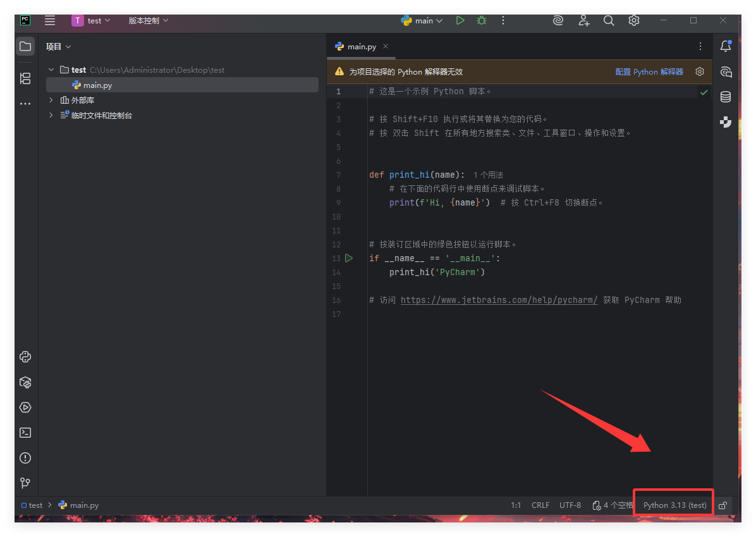Toggle the Project tool window folder icon
Viewport: 756px width, 537px height.
pos(25,46)
